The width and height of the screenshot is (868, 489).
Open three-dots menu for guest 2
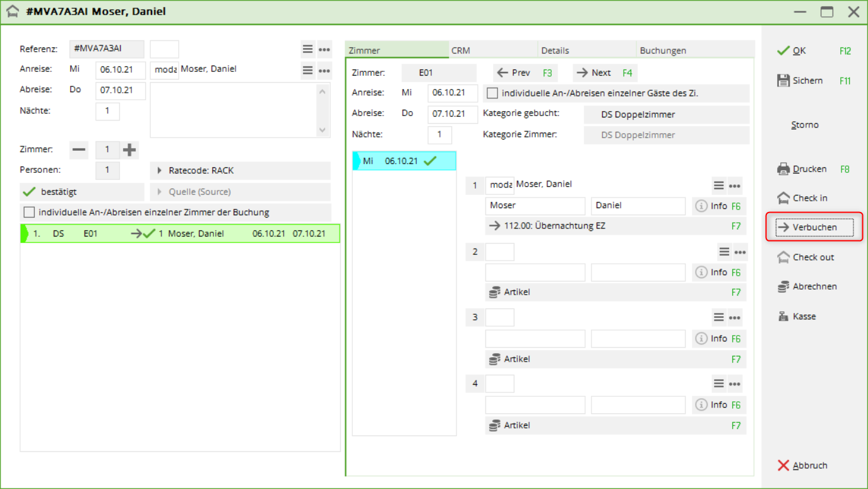point(740,252)
